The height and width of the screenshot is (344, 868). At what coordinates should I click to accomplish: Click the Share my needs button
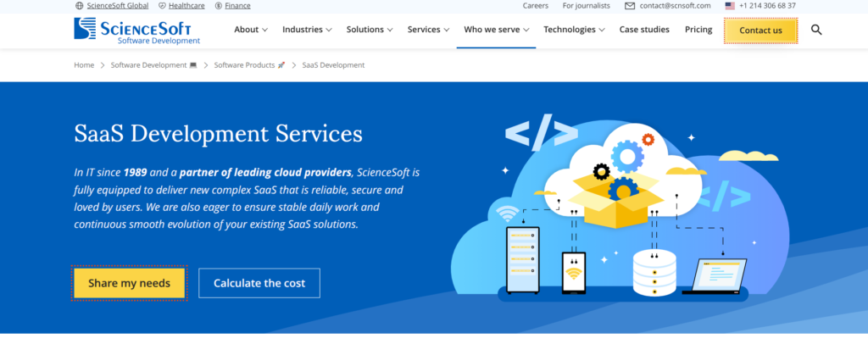[129, 283]
